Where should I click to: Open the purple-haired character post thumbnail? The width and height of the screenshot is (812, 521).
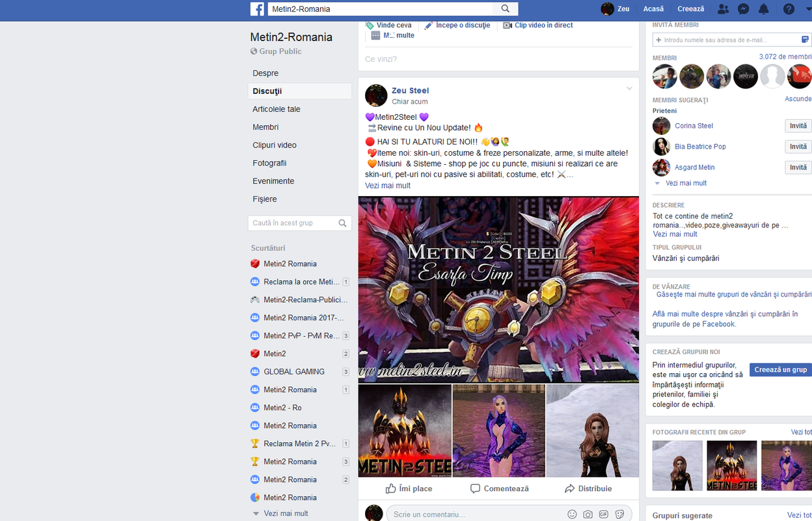point(498,430)
